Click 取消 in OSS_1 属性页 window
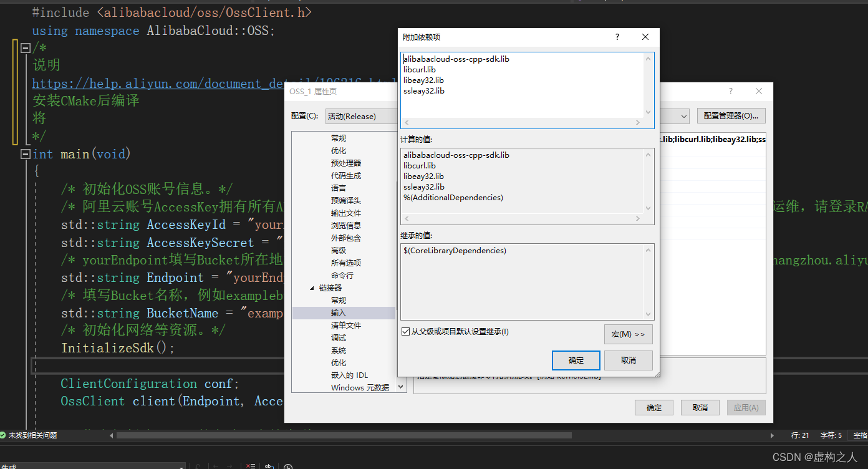Screen dimensions: 868x469 [x=700, y=408]
